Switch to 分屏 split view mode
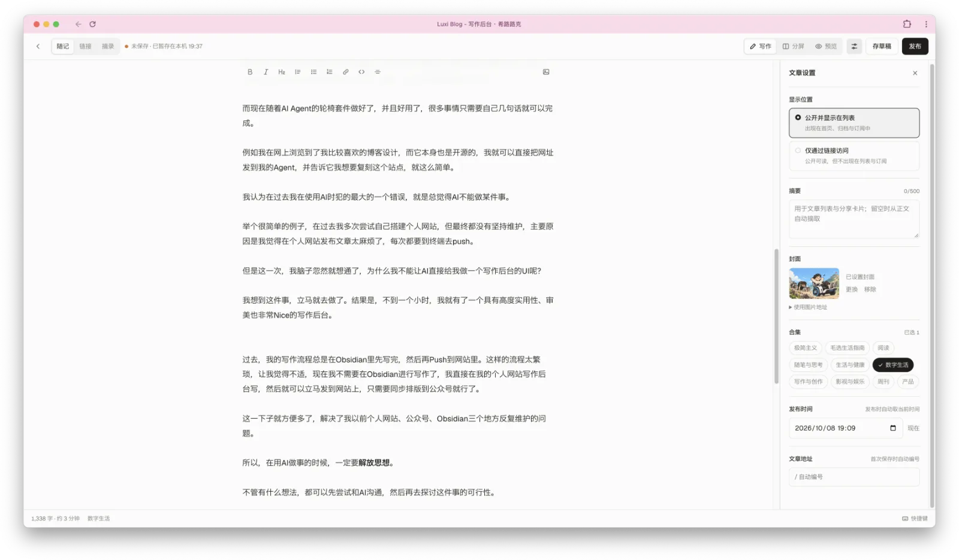The height and width of the screenshot is (560, 959). click(x=793, y=46)
